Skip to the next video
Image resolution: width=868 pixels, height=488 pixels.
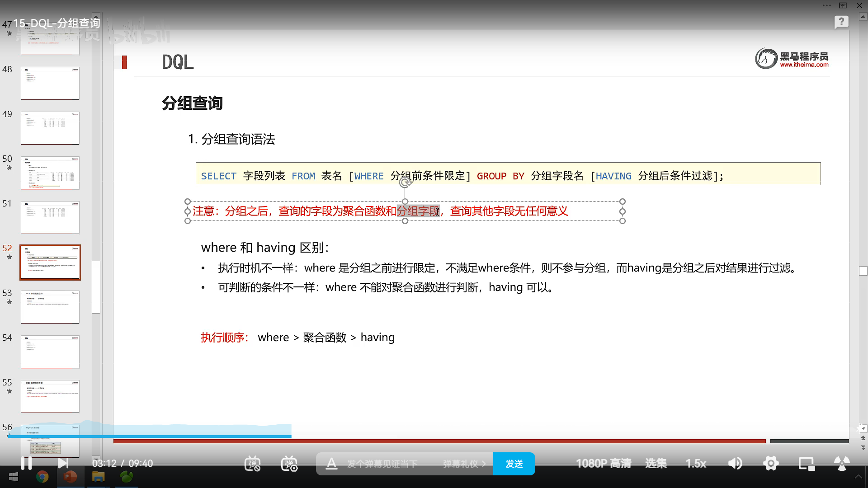coord(63,463)
